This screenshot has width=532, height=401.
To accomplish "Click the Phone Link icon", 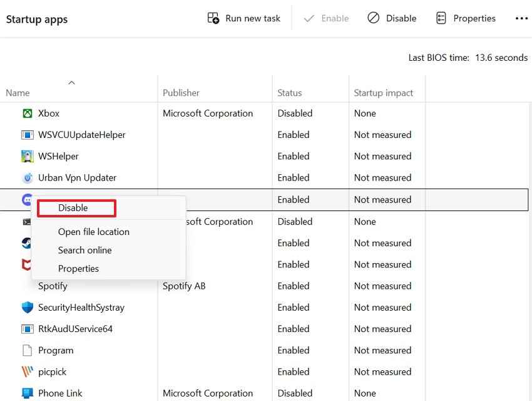I will [x=27, y=393].
